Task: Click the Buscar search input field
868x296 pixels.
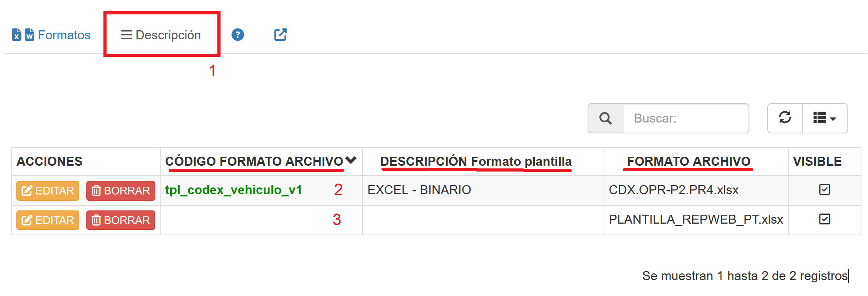Action: (x=686, y=118)
